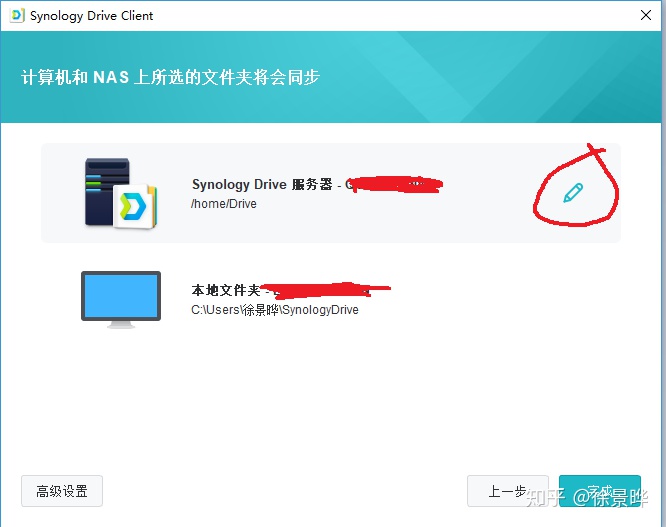Select the /home/Drive path text
666x527 pixels.
[x=224, y=204]
